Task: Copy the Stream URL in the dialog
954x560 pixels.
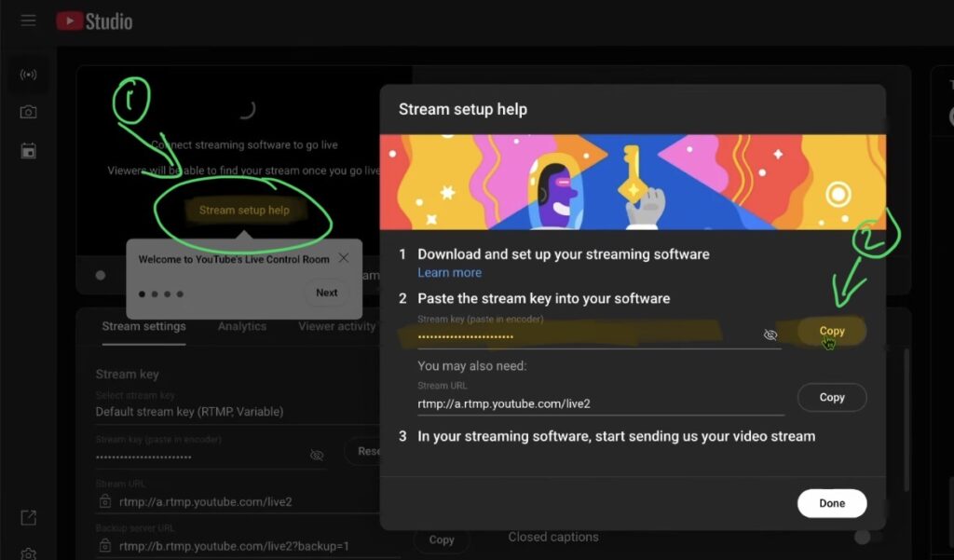Action: tap(831, 397)
